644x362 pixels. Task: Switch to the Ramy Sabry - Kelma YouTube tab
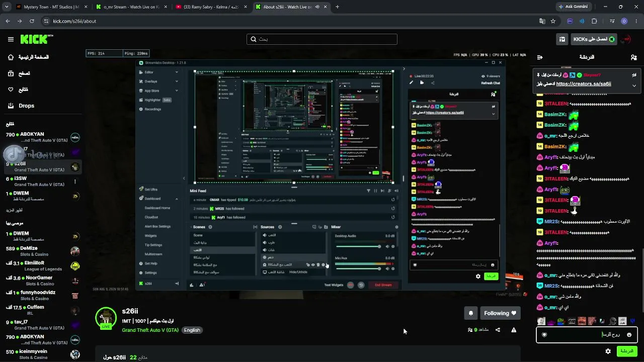[x=211, y=7]
